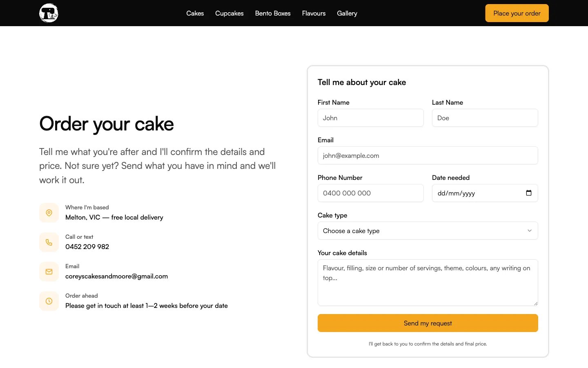This screenshot has height=368, width=588.
Task: Open the calendar picker in Date needed
Action: [529, 193]
